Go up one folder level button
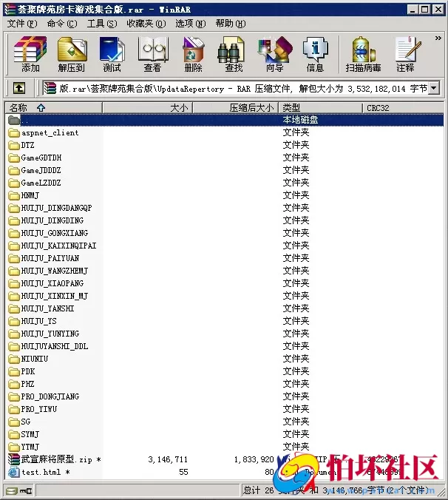Screen dimensions: 448x500 tap(18, 88)
